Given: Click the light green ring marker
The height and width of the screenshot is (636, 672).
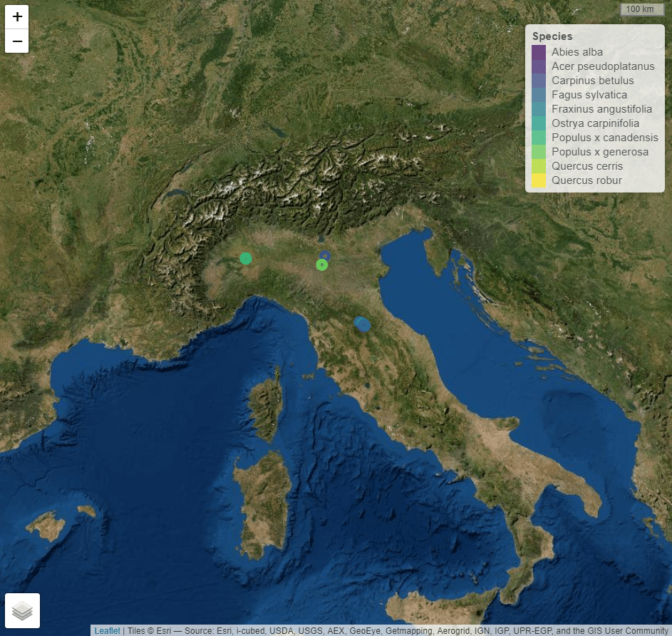Looking at the screenshot, I should click(321, 265).
